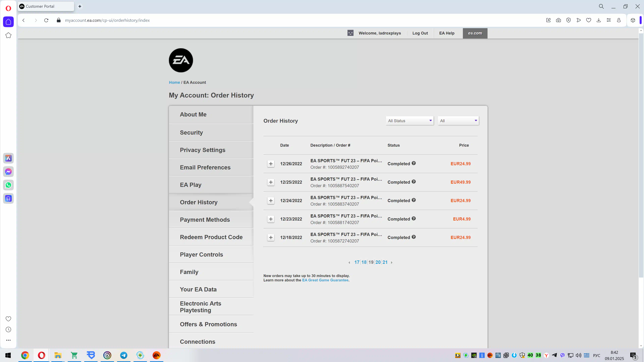Go to order history page 21

point(385,262)
